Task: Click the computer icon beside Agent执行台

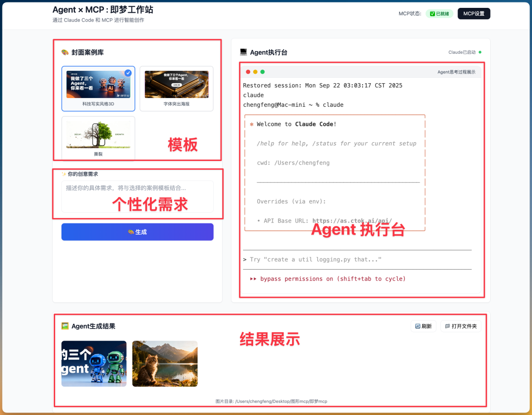Action: pos(243,52)
